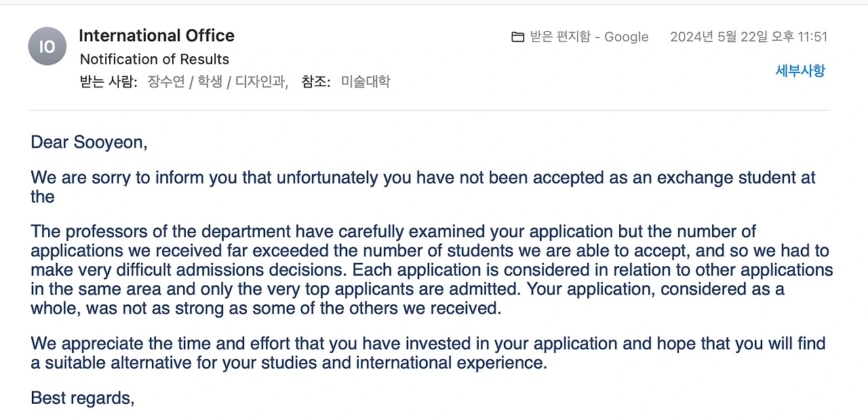The height and width of the screenshot is (420, 868).
Task: Click the 받는 사람 label
Action: 108,82
